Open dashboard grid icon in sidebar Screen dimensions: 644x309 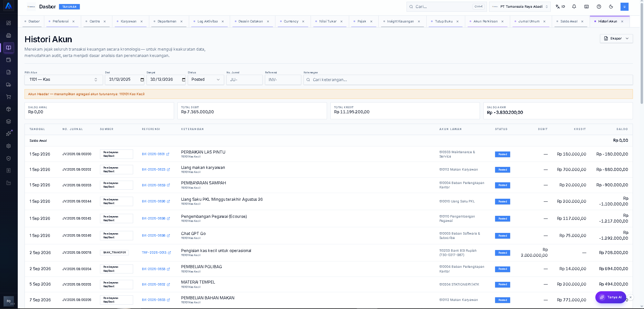point(9,23)
